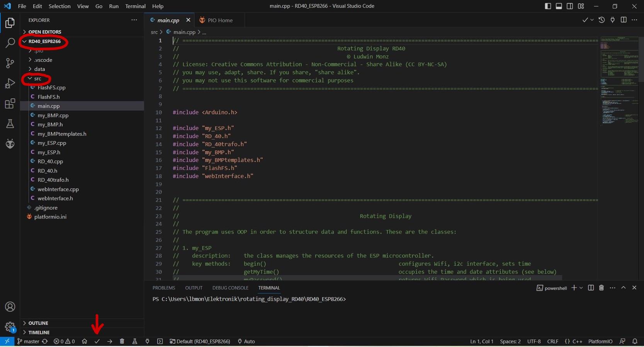Click the src breadcrumb above the editor
The image size is (644, 347).
click(154, 32)
